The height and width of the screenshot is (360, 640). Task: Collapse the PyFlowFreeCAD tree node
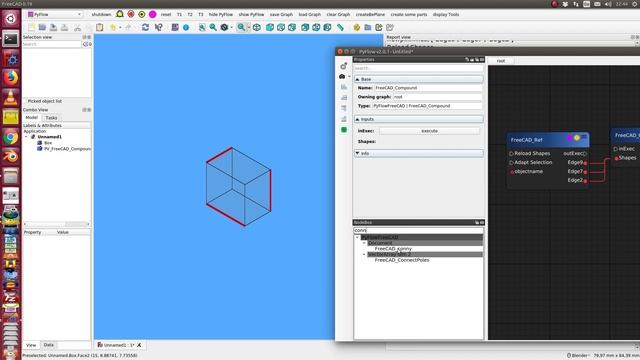tap(358, 237)
